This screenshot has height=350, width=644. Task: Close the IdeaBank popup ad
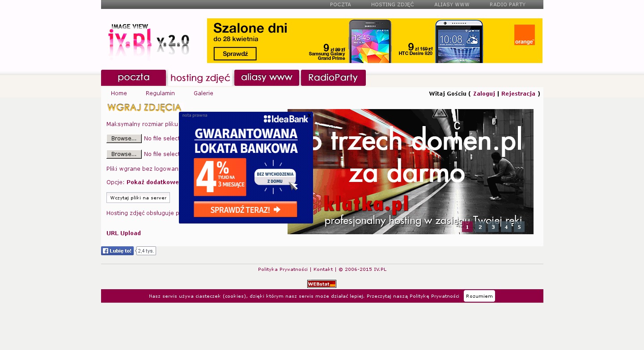309,115
